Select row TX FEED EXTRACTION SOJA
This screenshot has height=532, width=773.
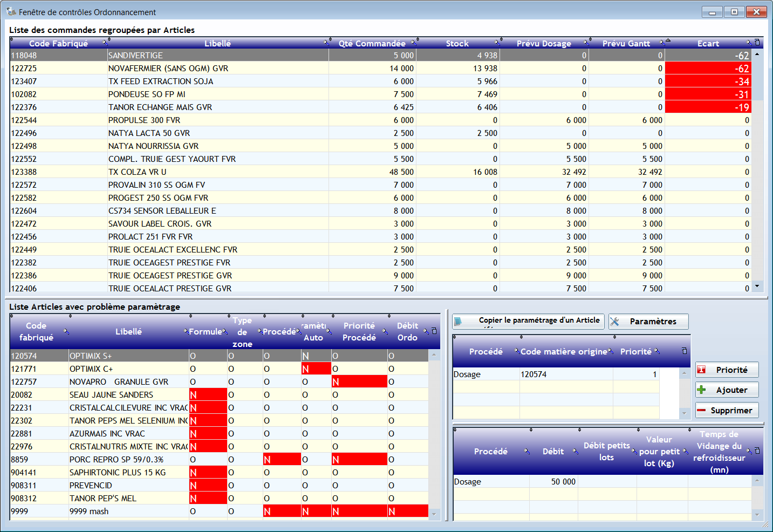381,81
